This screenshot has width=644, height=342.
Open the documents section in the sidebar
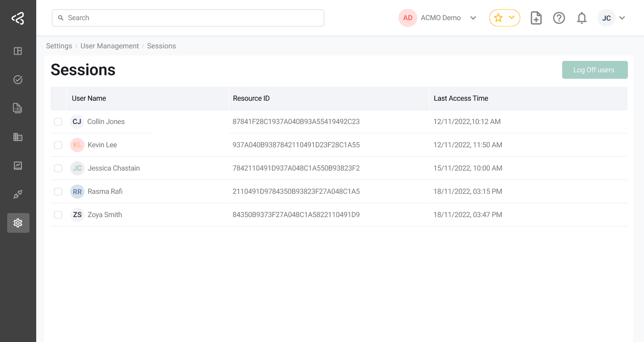pos(18,108)
